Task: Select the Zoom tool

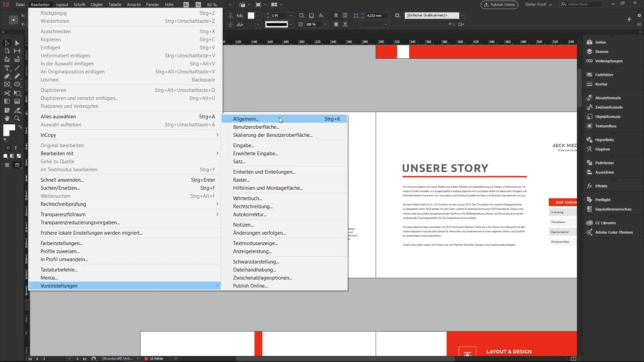Action: [x=17, y=118]
